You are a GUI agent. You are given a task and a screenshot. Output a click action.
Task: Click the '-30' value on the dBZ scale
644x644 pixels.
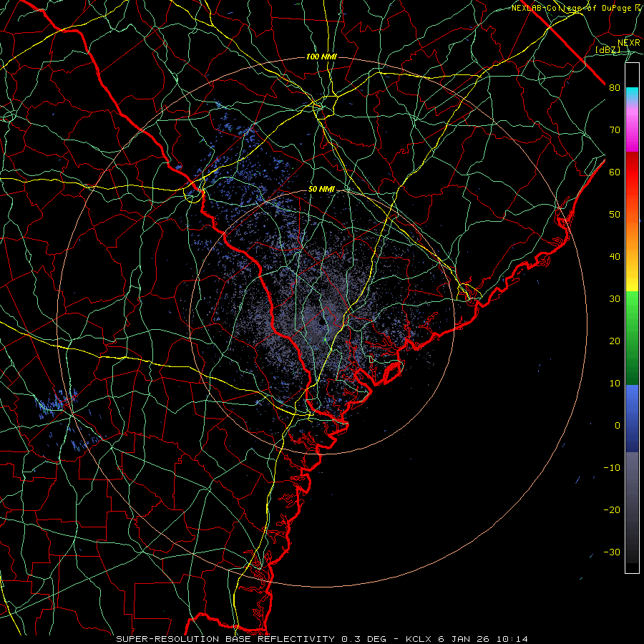[612, 552]
